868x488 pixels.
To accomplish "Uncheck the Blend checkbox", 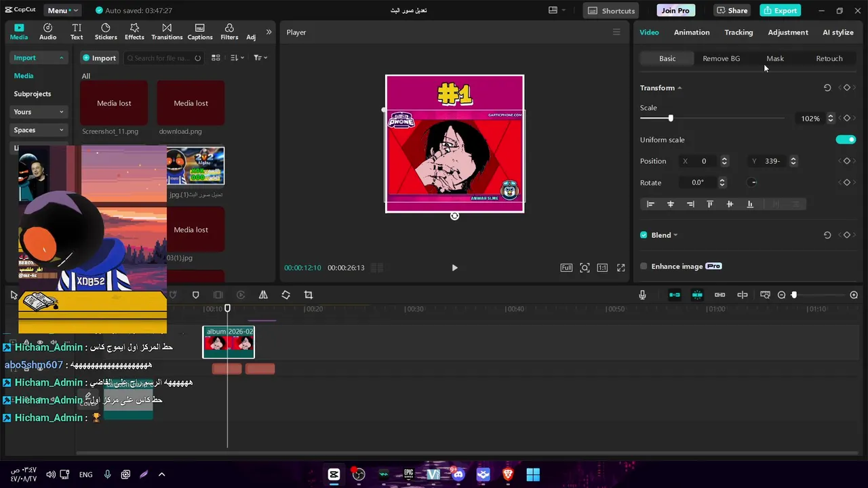I will [x=644, y=235].
